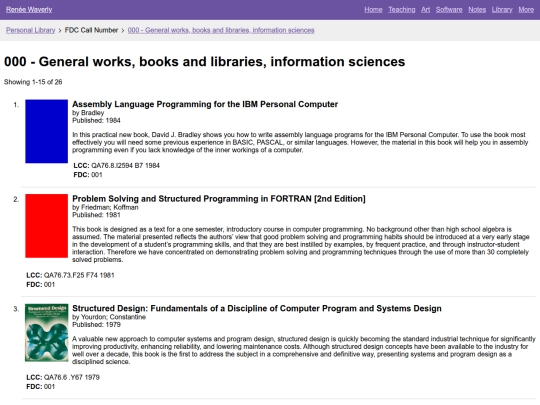The image size is (540, 405).
Task: Click the LCC value 'QA76.8.I2594 B7 1984'
Action: pyautogui.click(x=125, y=166)
